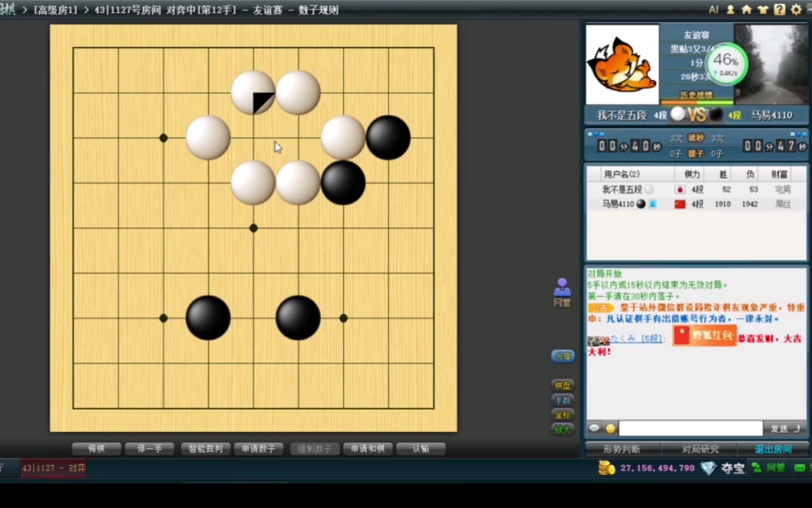
Task: Open the settings gear icon
Action: (x=796, y=9)
